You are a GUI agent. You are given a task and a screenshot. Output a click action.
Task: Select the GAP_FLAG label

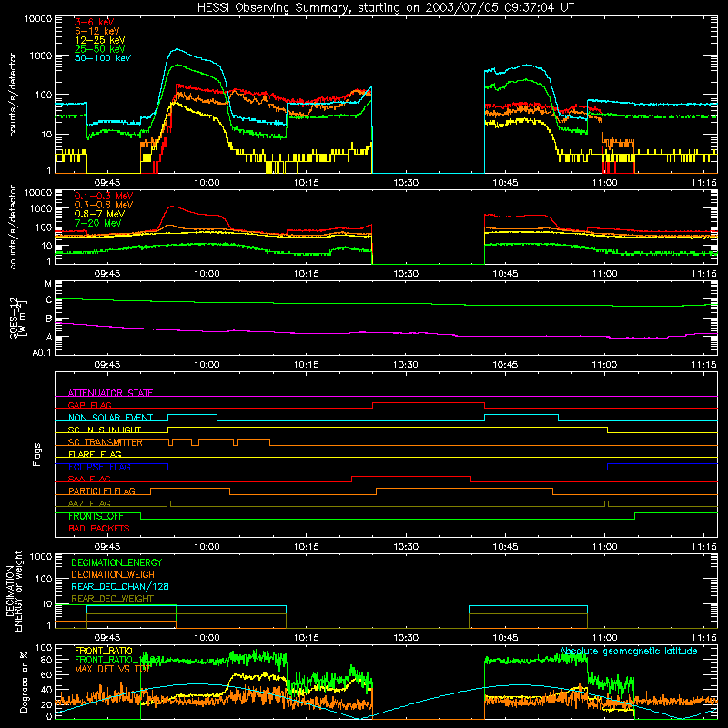tap(89, 405)
